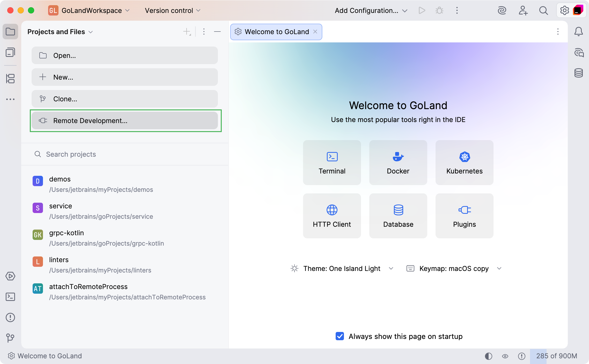Screen dimensions: 589x364
Task: Open Version Control from the bottom-left branch icon
Action: [10, 337]
